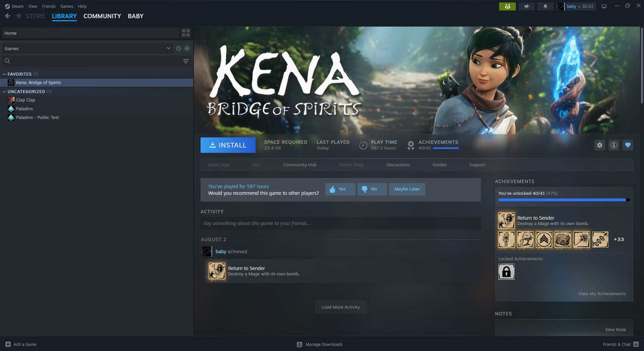Open the game settings gear icon
The width and height of the screenshot is (644, 351).
(x=600, y=145)
